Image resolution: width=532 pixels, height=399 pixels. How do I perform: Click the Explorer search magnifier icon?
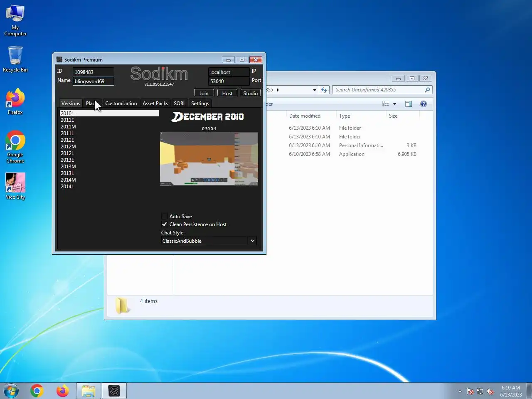(x=427, y=90)
